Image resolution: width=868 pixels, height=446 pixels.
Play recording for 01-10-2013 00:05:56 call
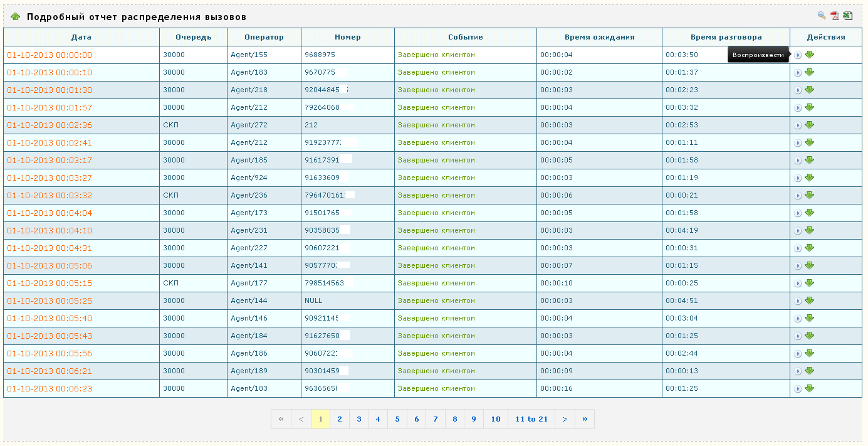click(798, 354)
